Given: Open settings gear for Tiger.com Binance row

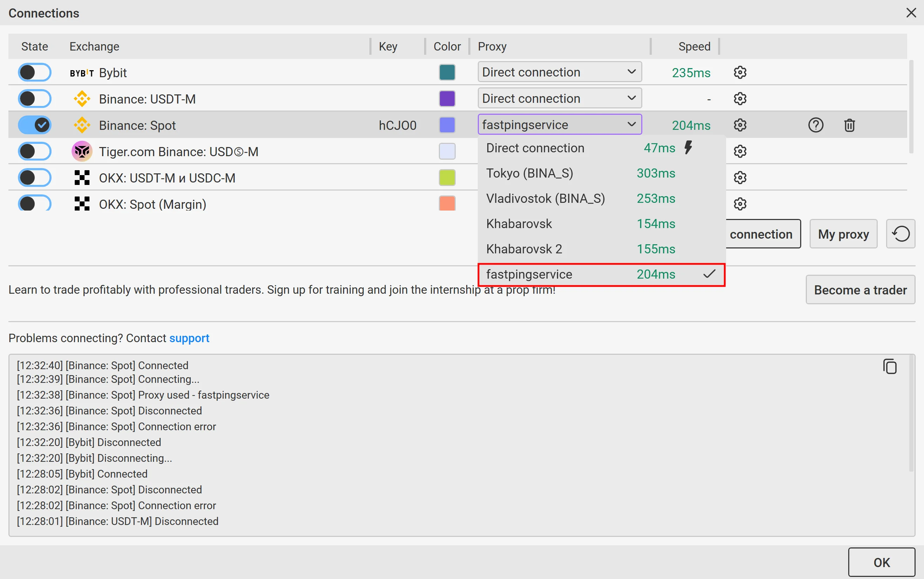Looking at the screenshot, I should (739, 152).
